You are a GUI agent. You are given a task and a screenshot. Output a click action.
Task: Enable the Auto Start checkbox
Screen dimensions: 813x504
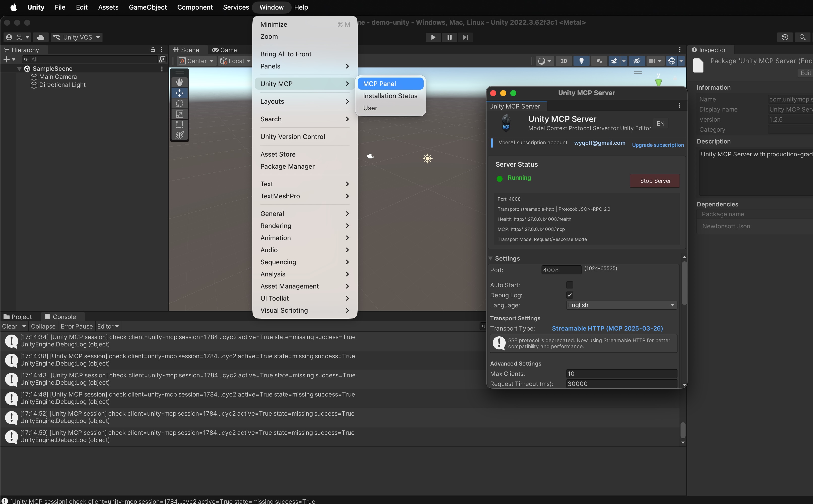569,285
